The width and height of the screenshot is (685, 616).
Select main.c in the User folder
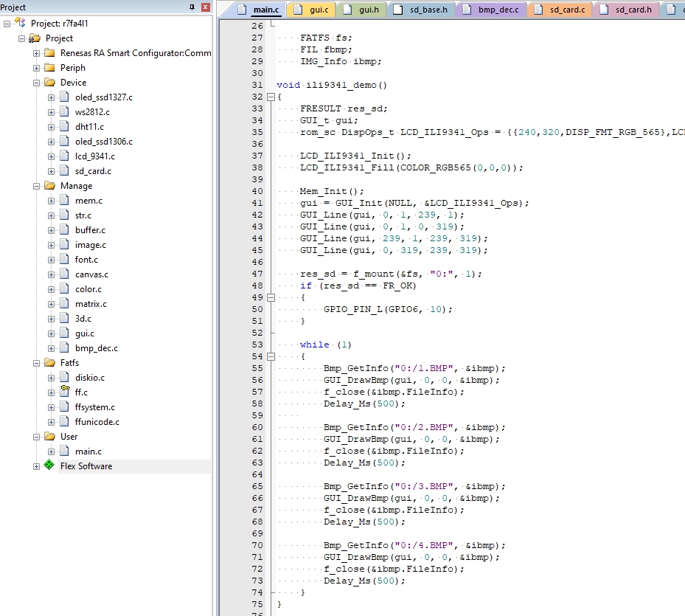[88, 451]
